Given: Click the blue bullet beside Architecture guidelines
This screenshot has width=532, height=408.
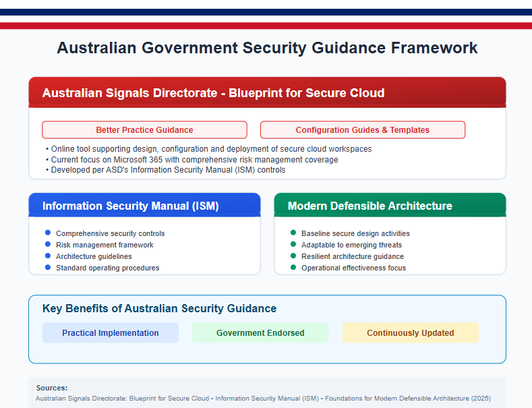Looking at the screenshot, I should pyautogui.click(x=48, y=256).
